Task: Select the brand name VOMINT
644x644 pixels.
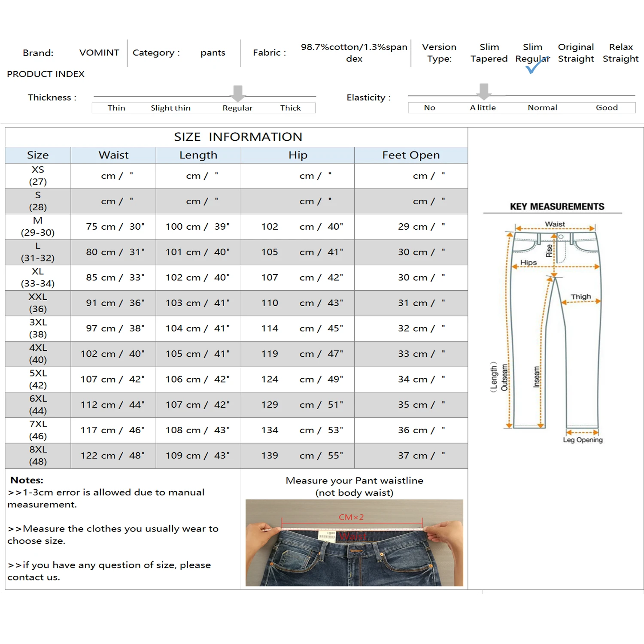Action: (99, 53)
